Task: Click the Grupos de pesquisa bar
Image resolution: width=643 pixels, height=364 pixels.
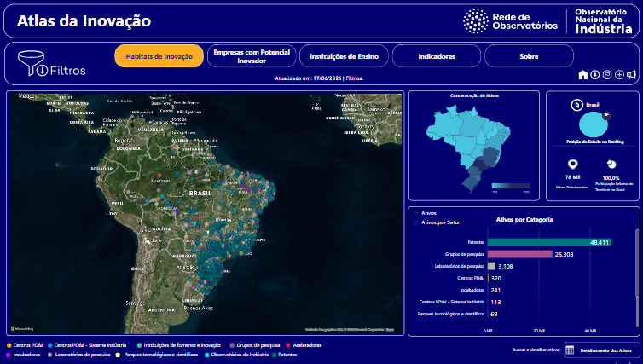Action: coord(520,254)
